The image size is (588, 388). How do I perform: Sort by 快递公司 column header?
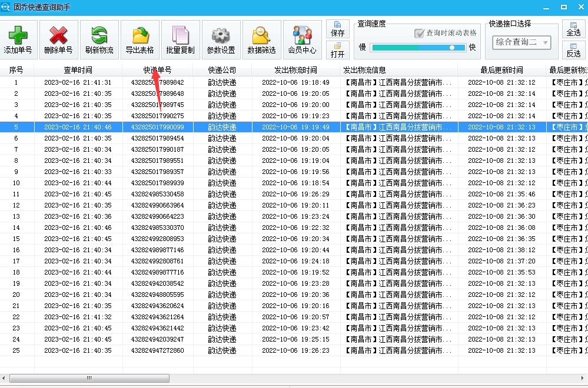pos(222,70)
